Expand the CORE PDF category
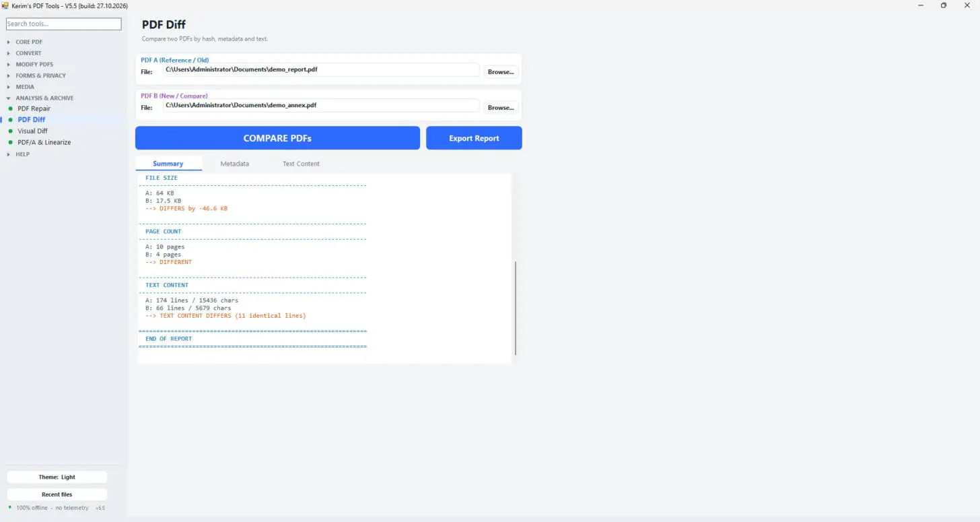 (29, 42)
